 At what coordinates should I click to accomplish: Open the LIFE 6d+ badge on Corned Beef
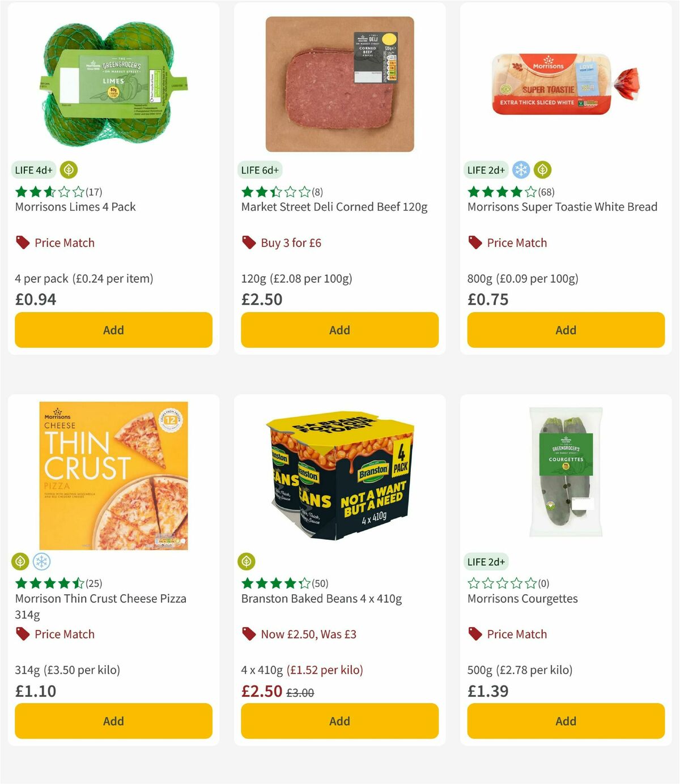(260, 169)
